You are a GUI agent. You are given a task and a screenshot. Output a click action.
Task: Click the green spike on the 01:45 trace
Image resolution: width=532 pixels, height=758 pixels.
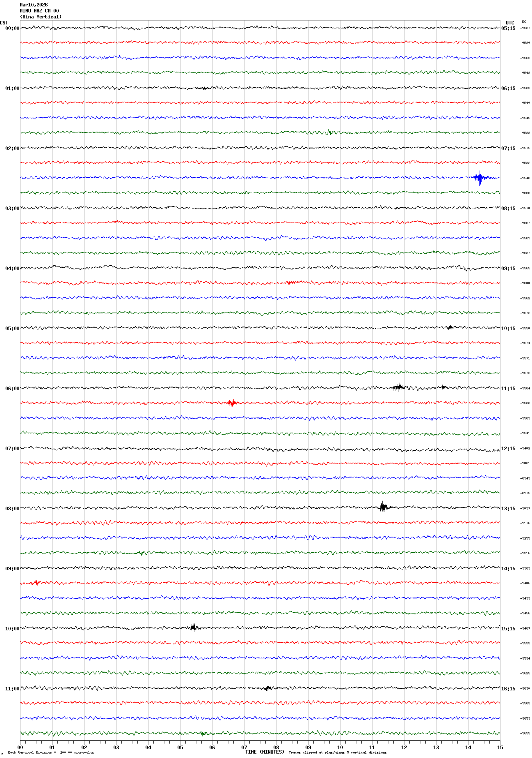point(330,132)
